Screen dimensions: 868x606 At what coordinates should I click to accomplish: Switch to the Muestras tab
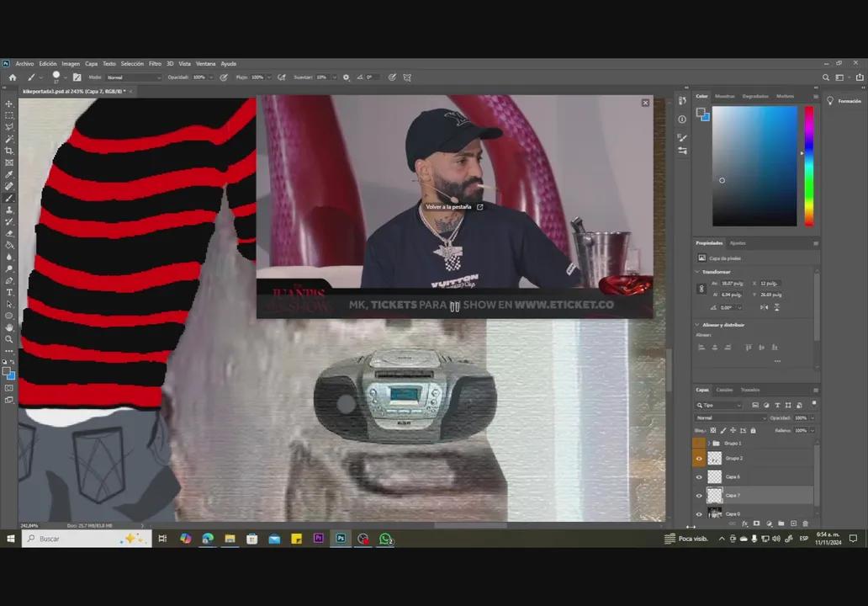pyautogui.click(x=725, y=97)
